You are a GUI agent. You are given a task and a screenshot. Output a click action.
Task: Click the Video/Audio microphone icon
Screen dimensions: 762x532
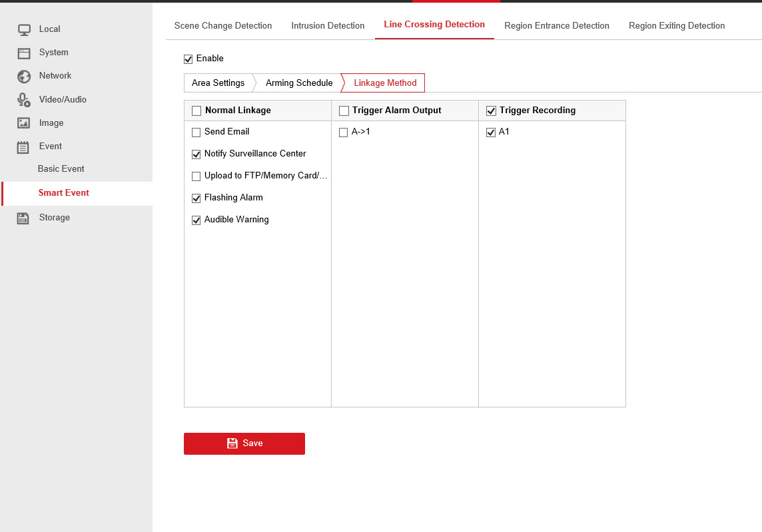tap(24, 100)
